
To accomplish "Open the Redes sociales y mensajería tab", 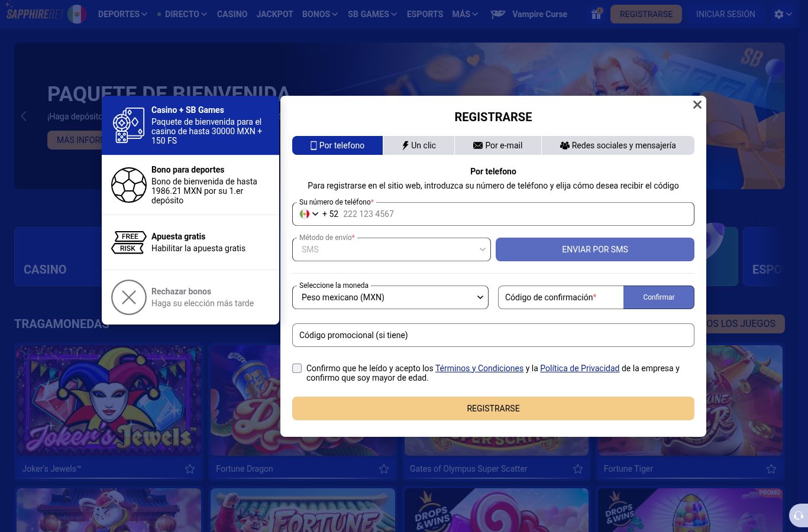I will pyautogui.click(x=618, y=145).
